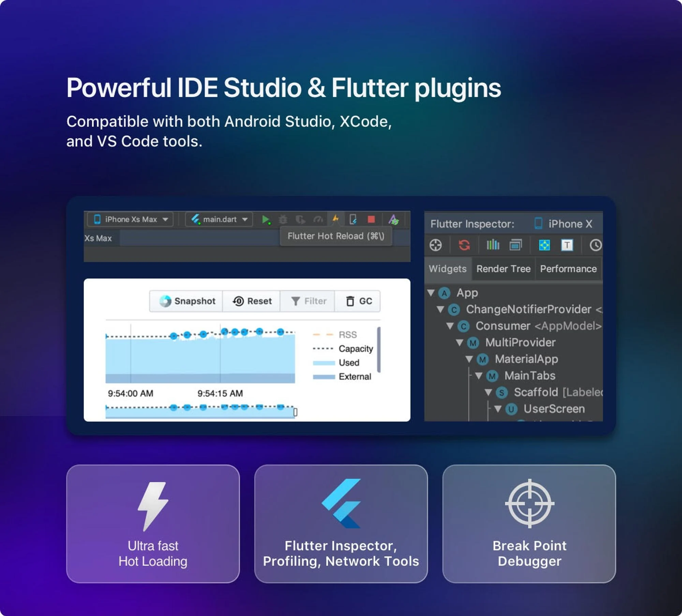Collapse the MainTabs node arrow
Viewport: 682px width, 616px height.
click(x=478, y=376)
